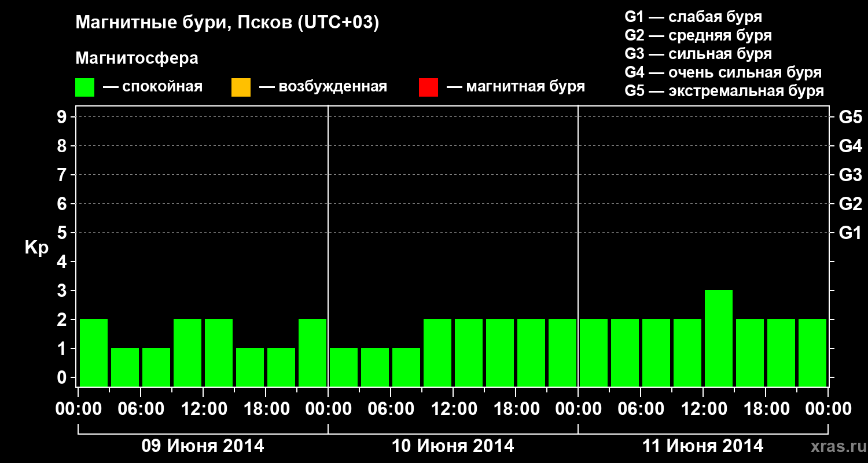This screenshot has height=463, width=868.
Task: Click the first bar of 09 June at 00:00
Action: click(94, 352)
